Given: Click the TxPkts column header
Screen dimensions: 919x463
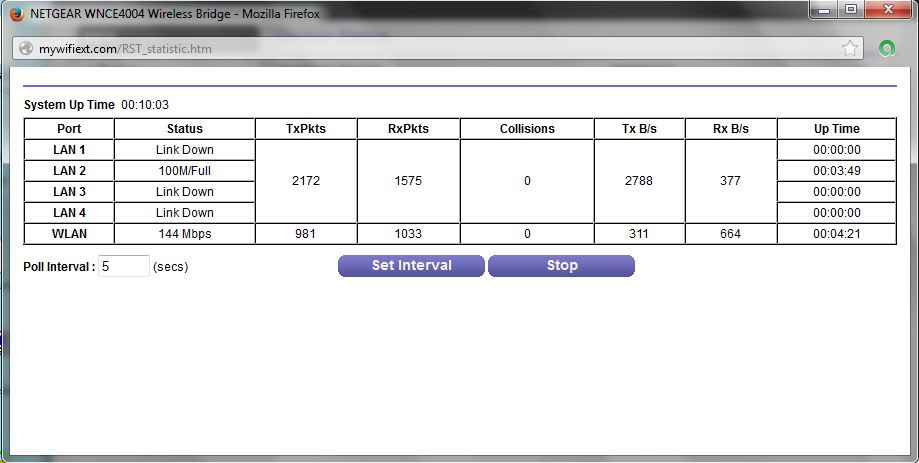Looking at the screenshot, I should [306, 128].
